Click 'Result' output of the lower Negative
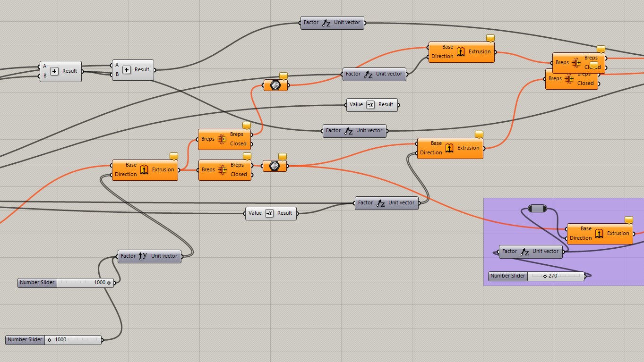The height and width of the screenshot is (362, 644). [x=284, y=213]
